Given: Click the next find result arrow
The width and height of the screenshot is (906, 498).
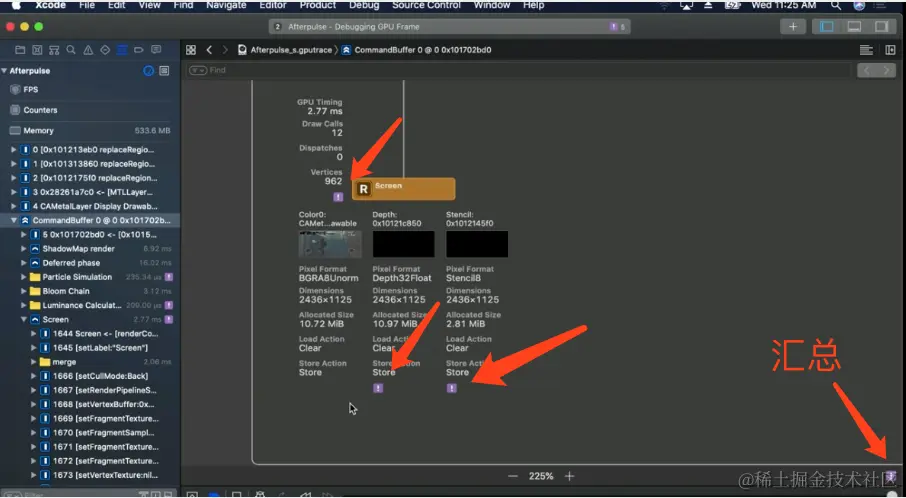Looking at the screenshot, I should pyautogui.click(x=886, y=70).
